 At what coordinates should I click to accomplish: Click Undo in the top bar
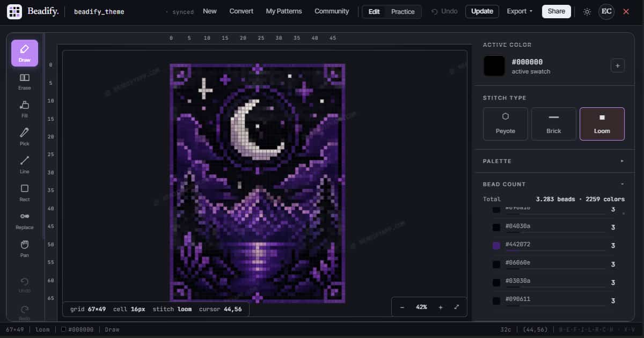click(x=444, y=11)
